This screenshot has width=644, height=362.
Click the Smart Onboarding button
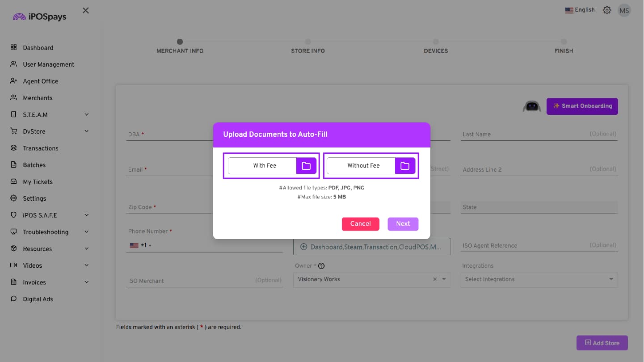(x=582, y=106)
